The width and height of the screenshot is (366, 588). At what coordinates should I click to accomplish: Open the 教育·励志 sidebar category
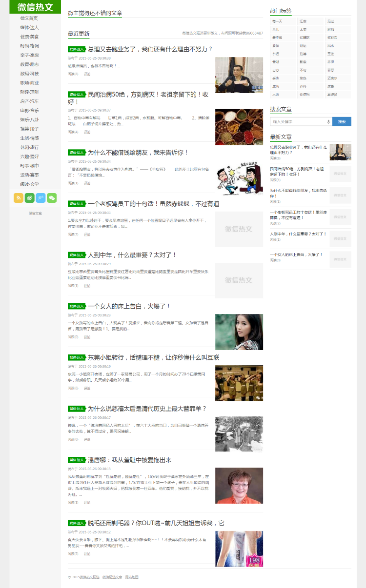click(x=29, y=64)
